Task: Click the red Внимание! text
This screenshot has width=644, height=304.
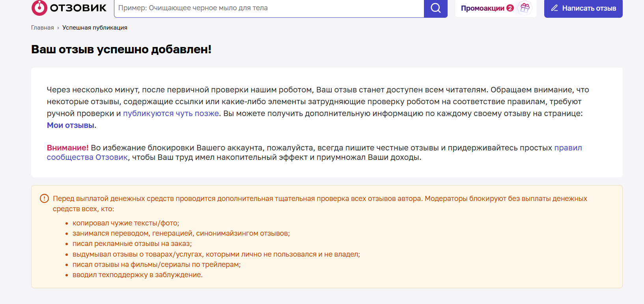Action: [x=67, y=148]
